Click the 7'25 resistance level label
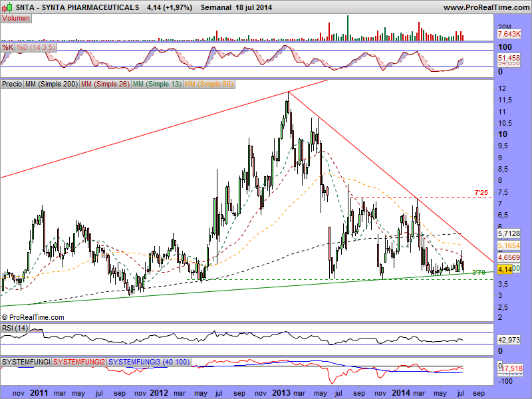 click(481, 193)
